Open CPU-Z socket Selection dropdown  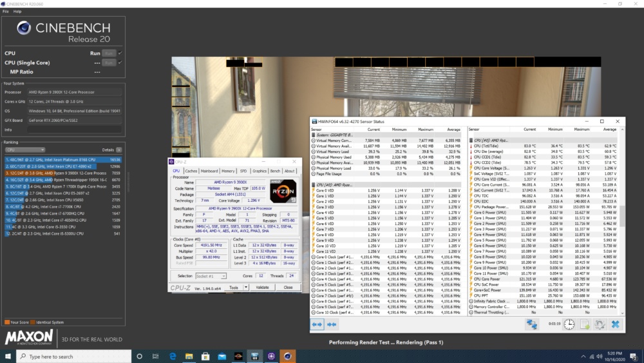point(211,276)
